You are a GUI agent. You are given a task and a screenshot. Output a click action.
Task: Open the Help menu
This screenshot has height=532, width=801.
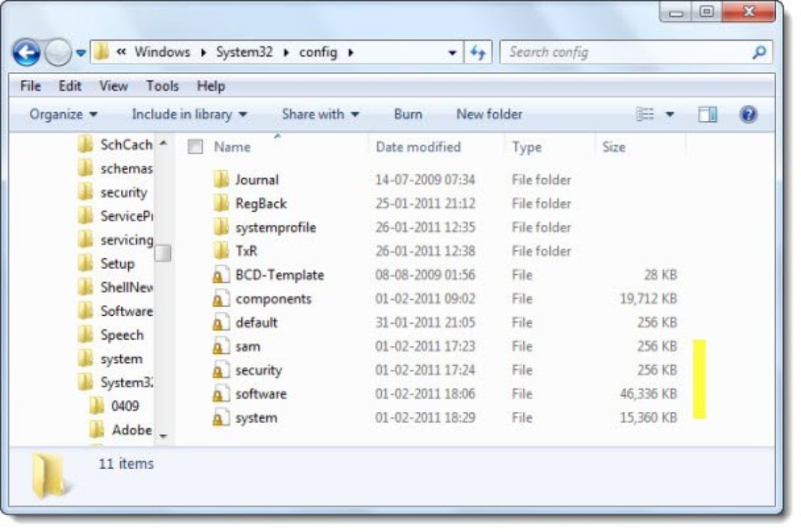[x=211, y=86]
